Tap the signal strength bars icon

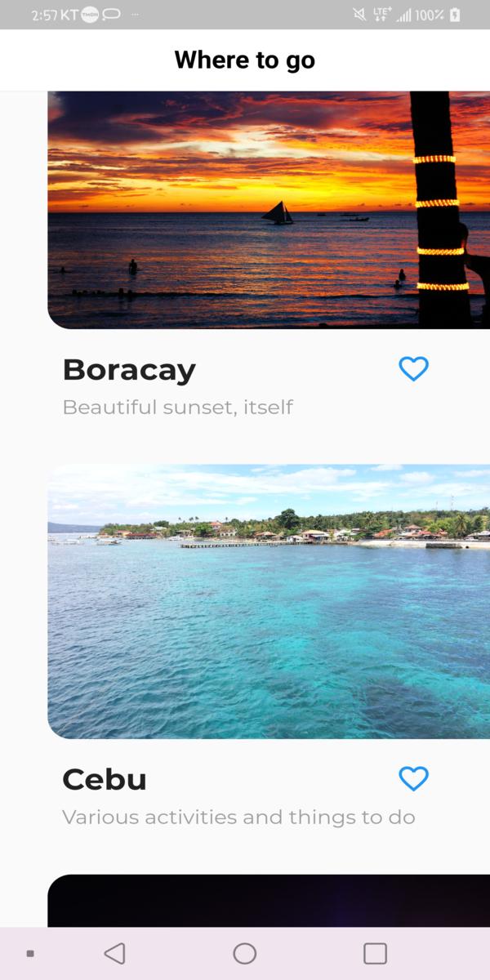tap(403, 15)
